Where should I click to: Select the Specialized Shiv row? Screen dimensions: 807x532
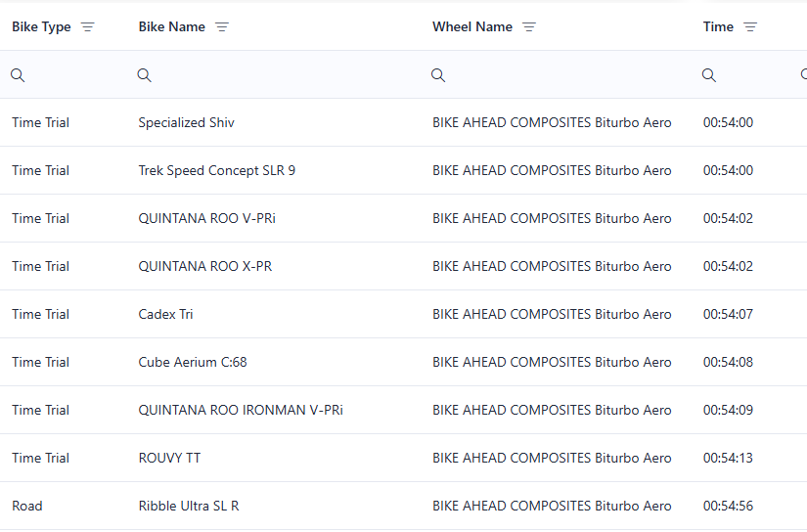[186, 123]
